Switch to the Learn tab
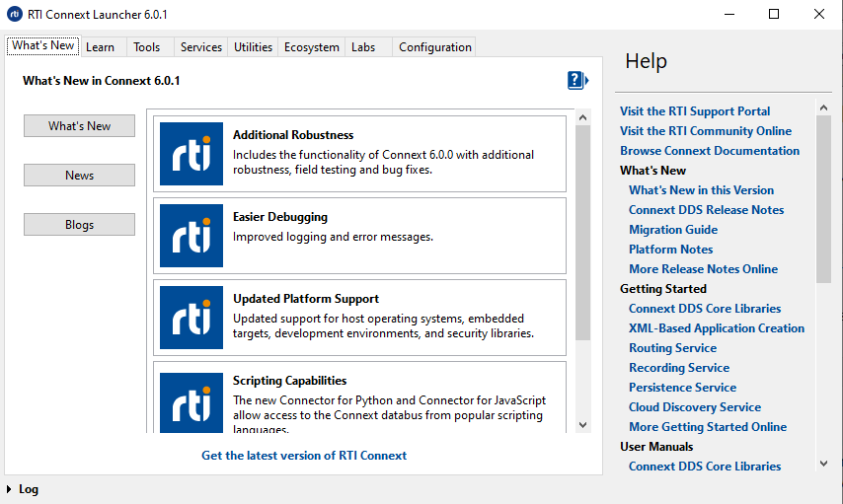This screenshot has width=843, height=504. [x=100, y=47]
